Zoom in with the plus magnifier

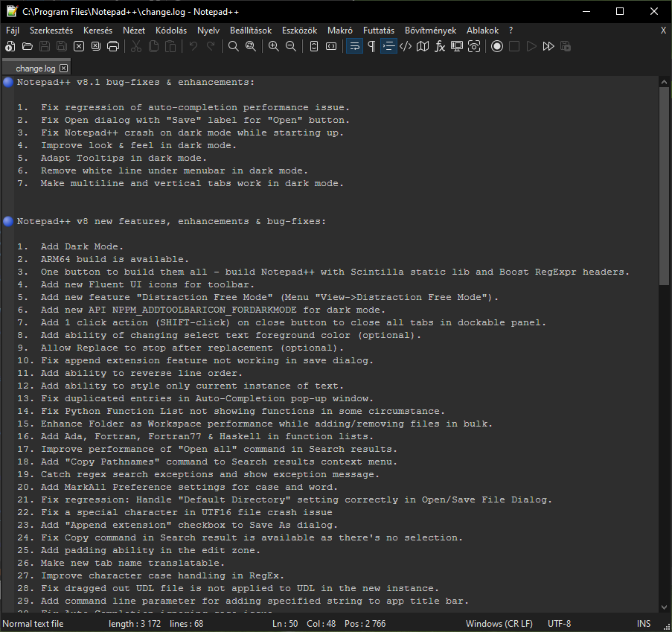273,46
